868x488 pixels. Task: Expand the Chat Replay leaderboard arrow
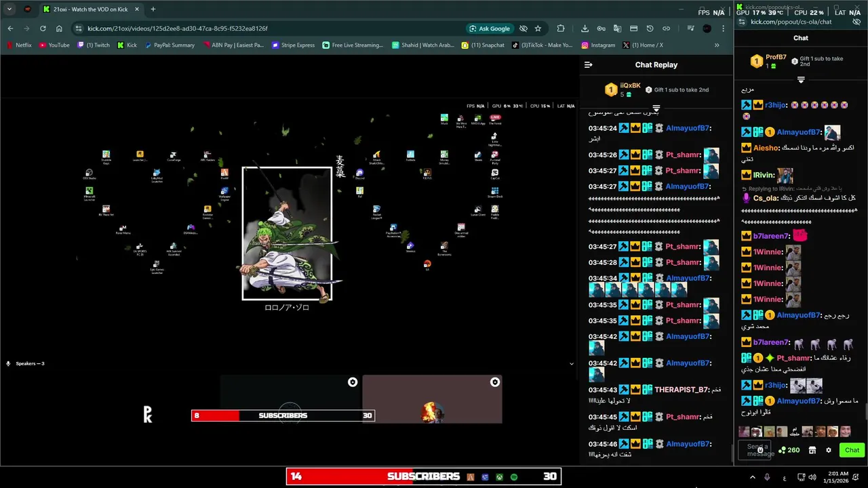click(656, 108)
